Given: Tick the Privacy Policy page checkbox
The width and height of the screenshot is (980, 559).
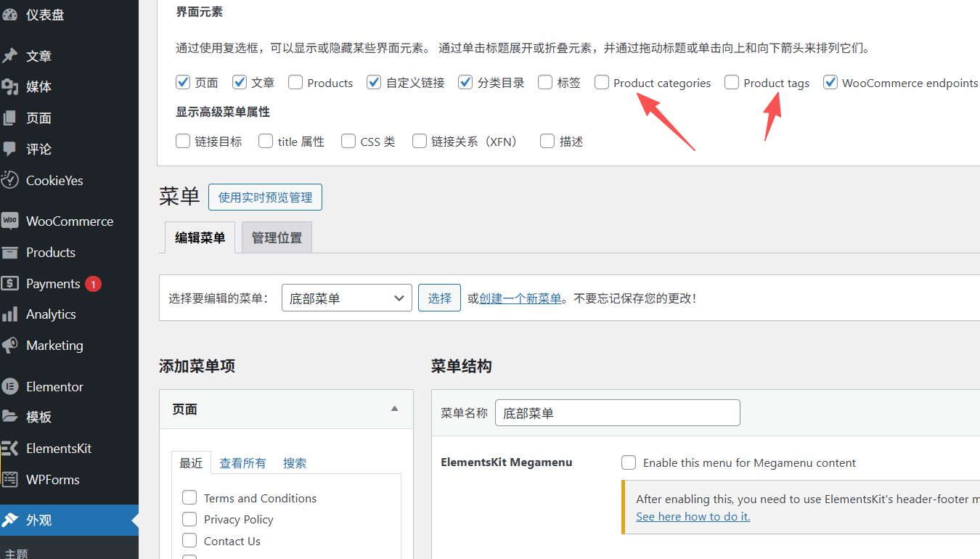Looking at the screenshot, I should pos(189,519).
